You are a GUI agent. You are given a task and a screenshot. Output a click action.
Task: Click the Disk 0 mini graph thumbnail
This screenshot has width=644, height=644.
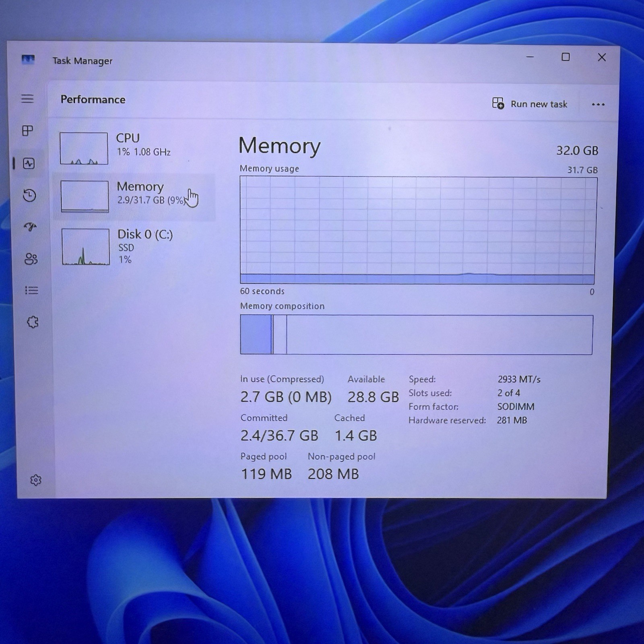(x=85, y=247)
